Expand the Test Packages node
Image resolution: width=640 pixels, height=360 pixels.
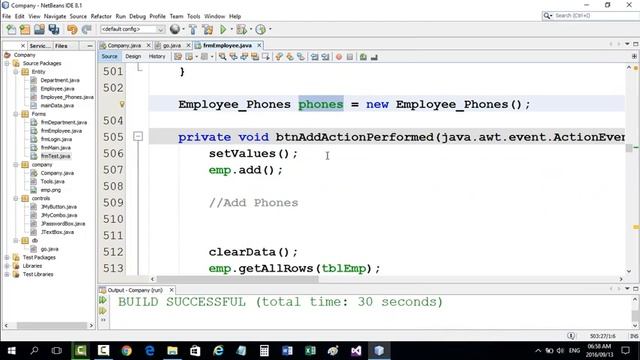coord(7,258)
